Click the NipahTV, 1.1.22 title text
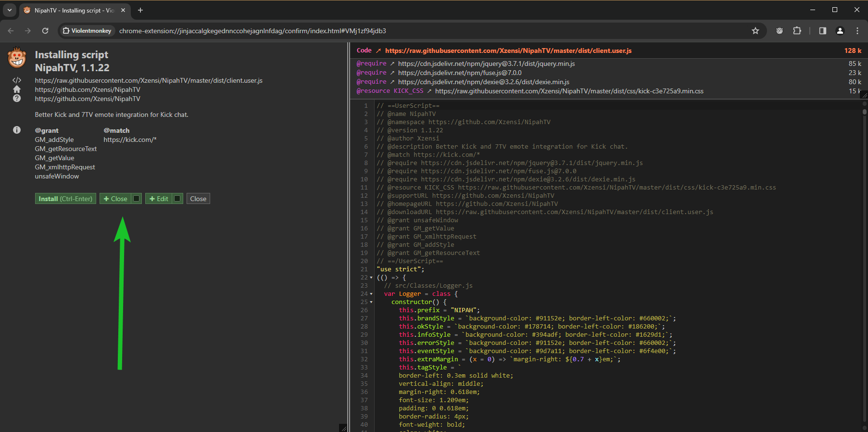Image resolution: width=868 pixels, height=432 pixels. point(72,68)
